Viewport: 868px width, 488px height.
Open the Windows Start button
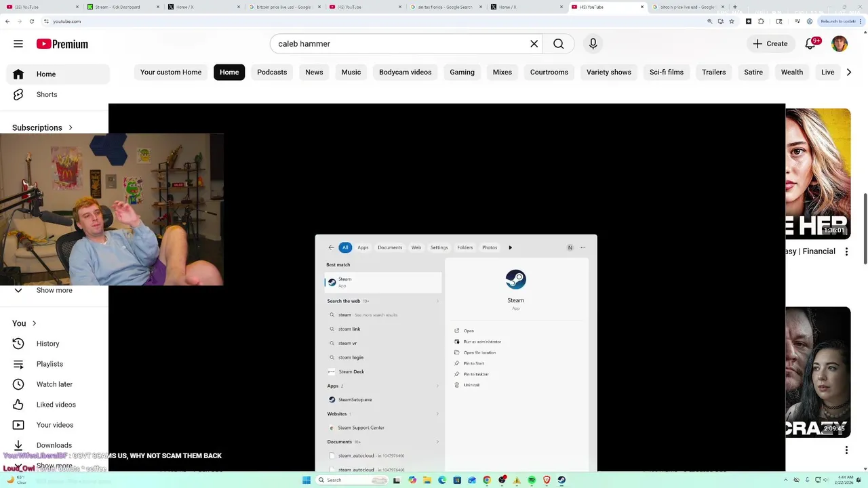(307, 480)
